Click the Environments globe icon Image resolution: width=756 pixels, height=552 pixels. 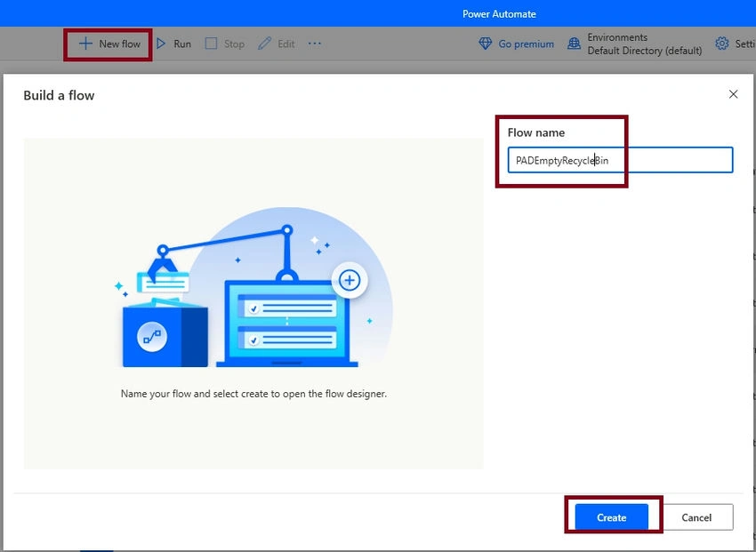574,44
